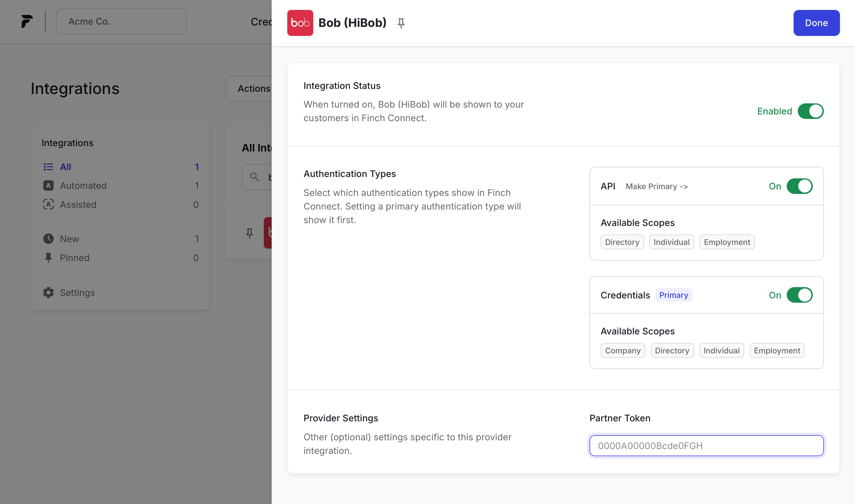Select the Automated integrations filter
This screenshot has width=855, height=504.
click(83, 185)
